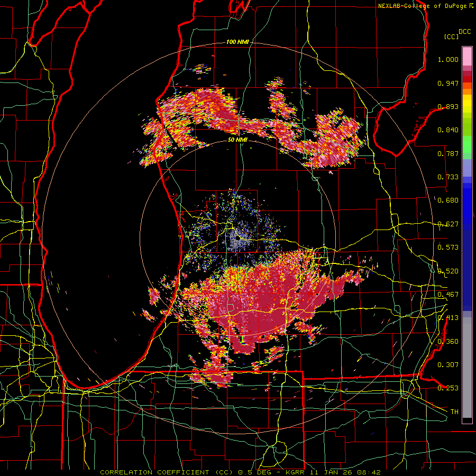476x476 pixels.
Task: Click the 0.680 legend value
Action: pos(448,200)
